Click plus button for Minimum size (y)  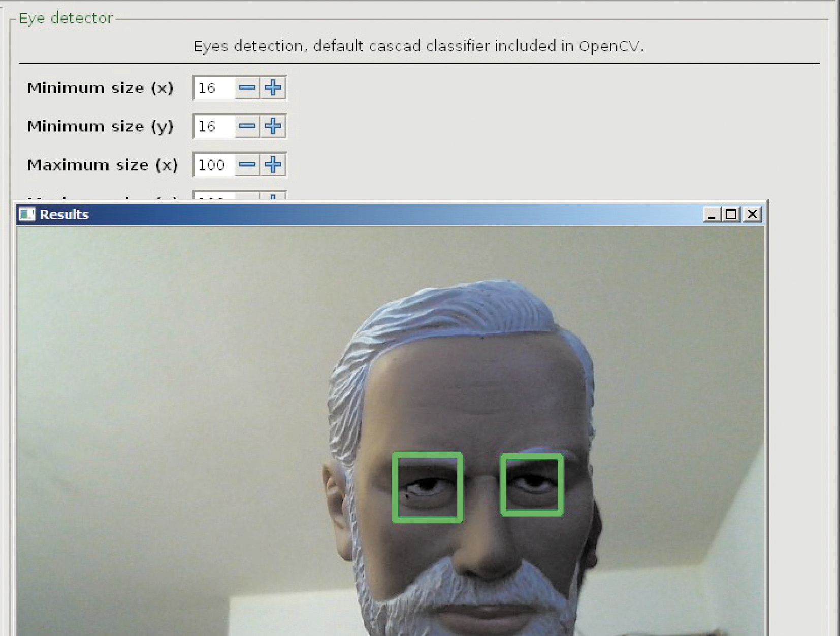[x=273, y=126]
